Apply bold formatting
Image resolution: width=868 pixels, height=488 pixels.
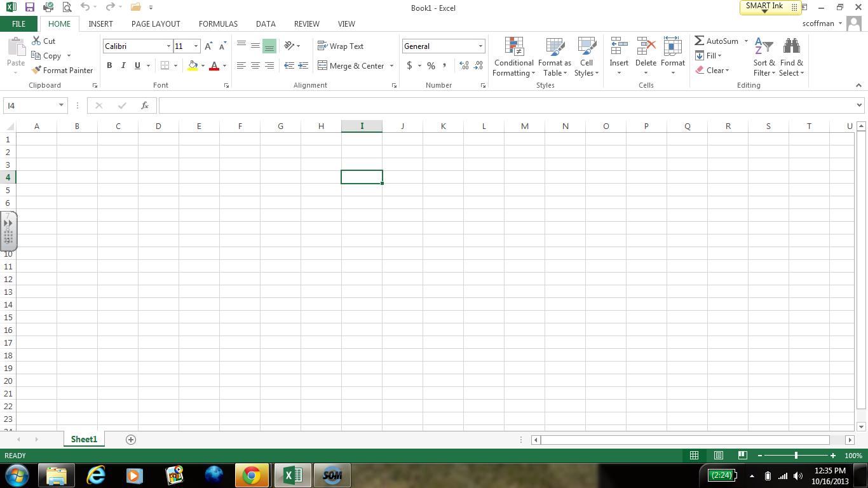tap(109, 65)
